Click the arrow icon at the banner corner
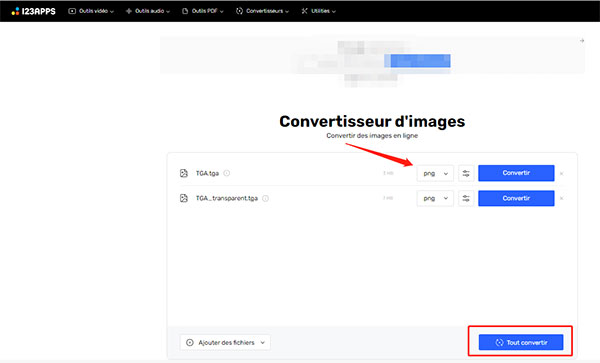600x363 pixels. pos(582,40)
